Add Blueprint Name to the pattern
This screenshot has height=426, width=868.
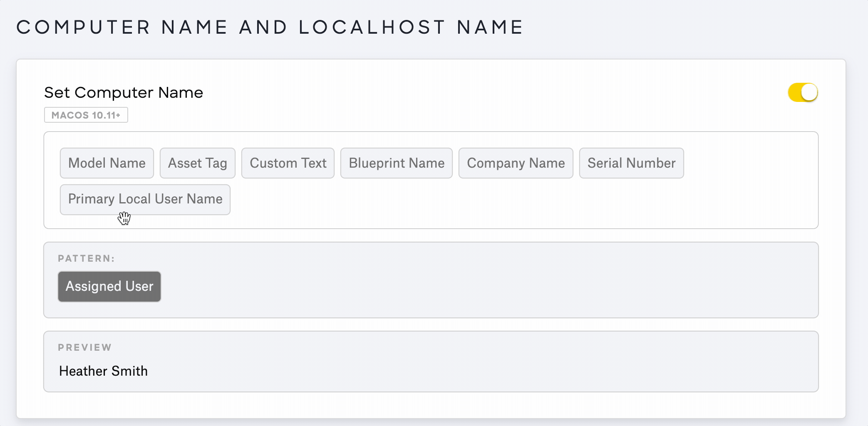point(396,163)
